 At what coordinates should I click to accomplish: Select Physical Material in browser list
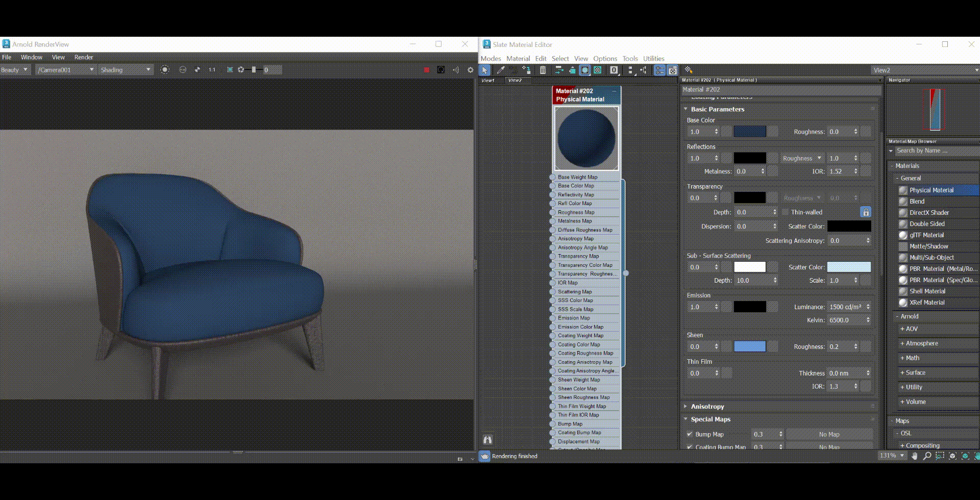pyautogui.click(x=931, y=190)
